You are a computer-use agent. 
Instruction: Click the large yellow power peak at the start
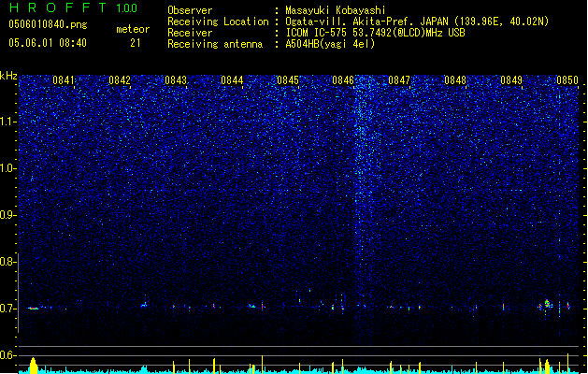tap(34, 366)
